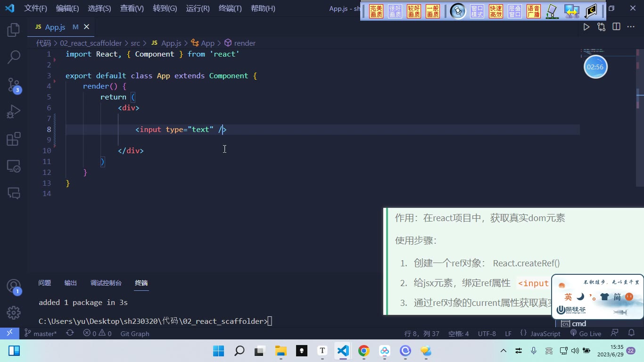Switch to the 问题 panel tab
The image size is (644, 362).
45,283
